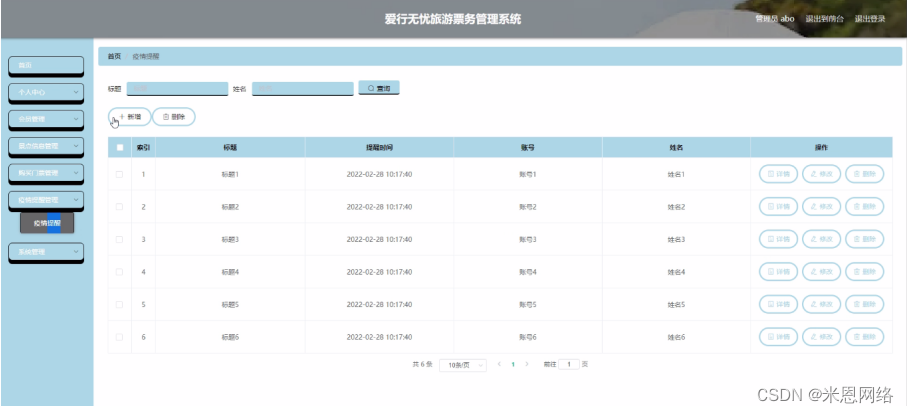
Task: Check the checkbox for row 3
Action: (119, 239)
